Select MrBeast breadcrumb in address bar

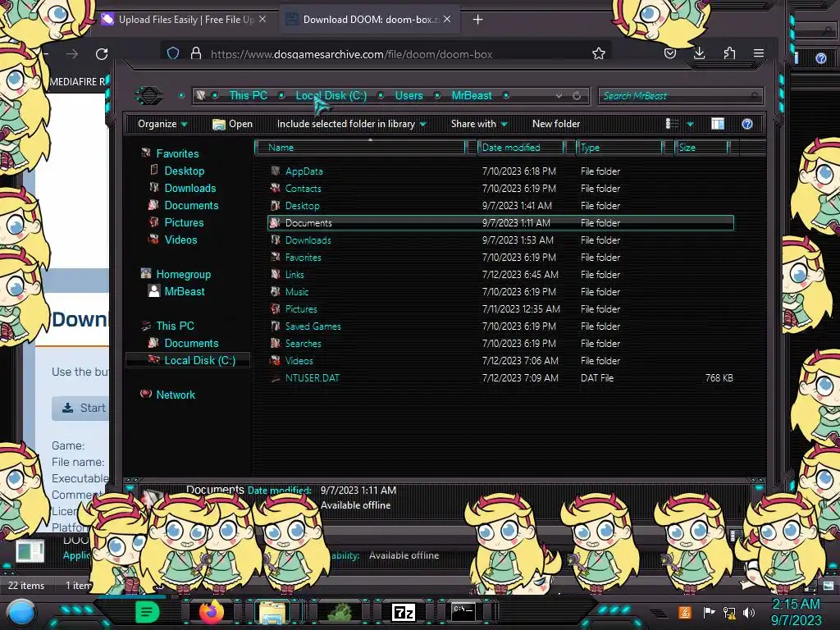(x=472, y=95)
